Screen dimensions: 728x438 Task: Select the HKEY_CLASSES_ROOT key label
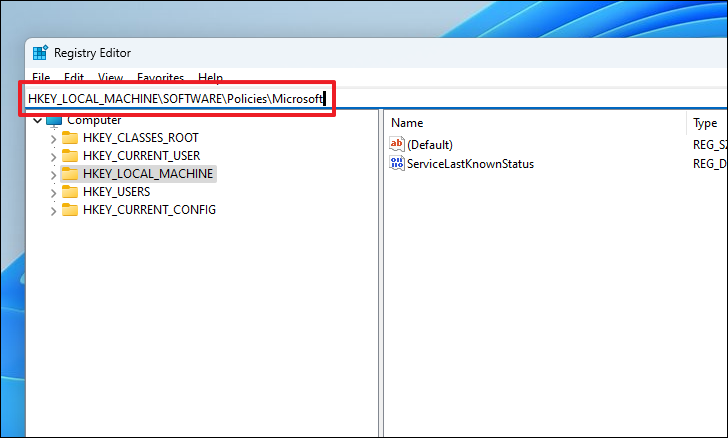[141, 138]
